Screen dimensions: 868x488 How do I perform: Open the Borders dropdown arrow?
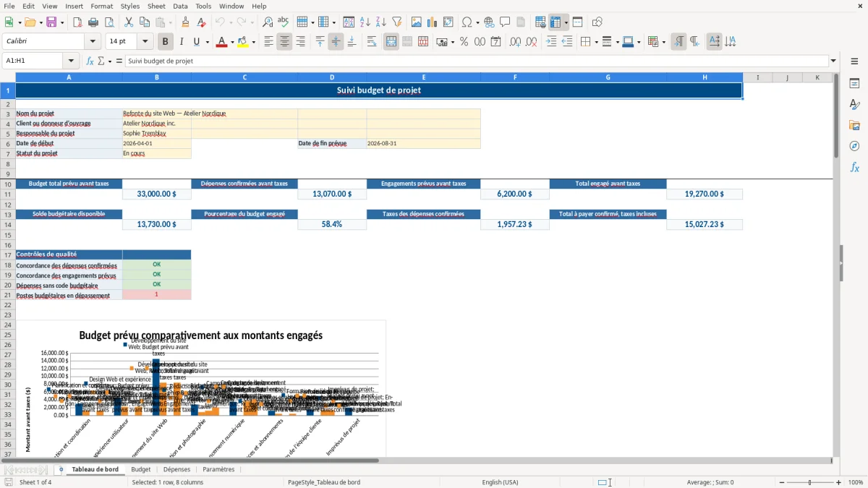click(x=595, y=42)
